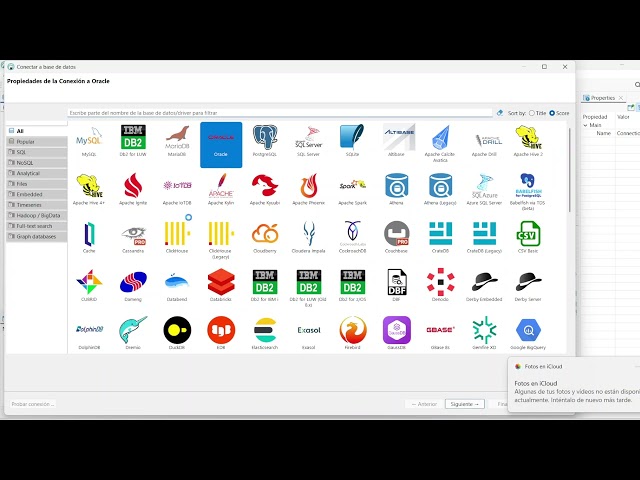The height and width of the screenshot is (480, 640).
Task: Choose the DB2 for LUW driver
Action: [x=133, y=141]
